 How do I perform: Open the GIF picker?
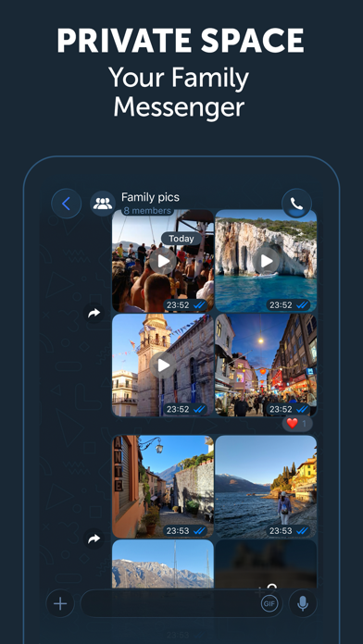pyautogui.click(x=269, y=603)
